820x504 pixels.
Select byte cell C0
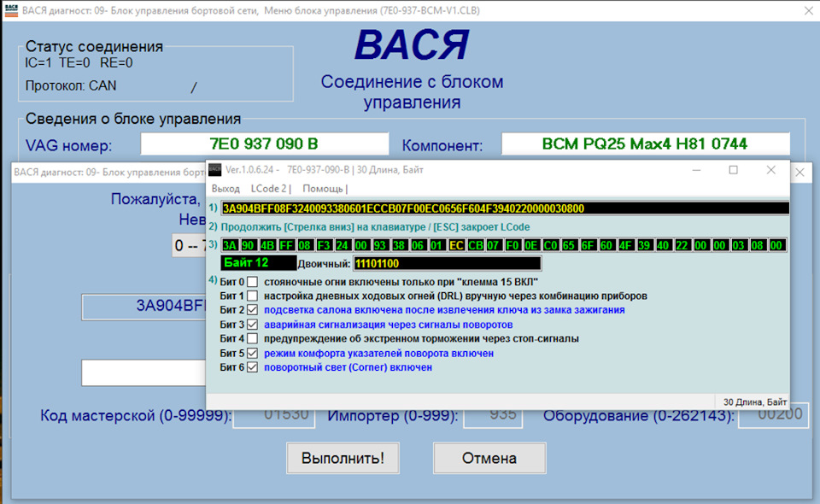(x=550, y=245)
